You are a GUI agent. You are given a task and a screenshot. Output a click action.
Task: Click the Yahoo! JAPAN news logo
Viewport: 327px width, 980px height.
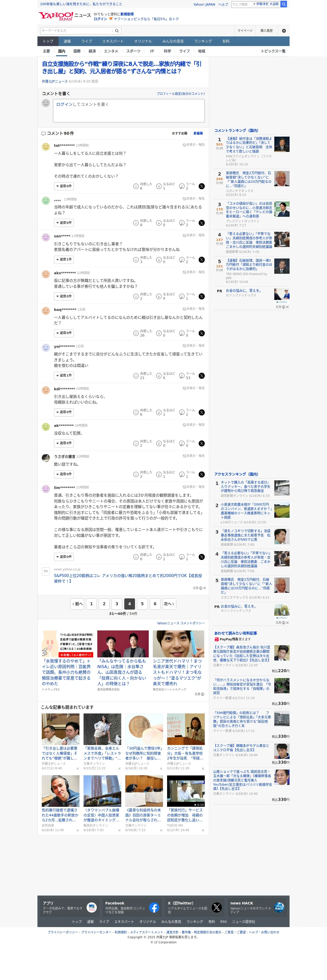point(65,16)
